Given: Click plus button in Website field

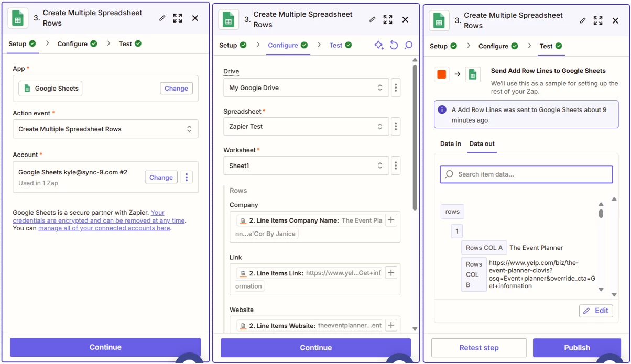Looking at the screenshot, I should pyautogui.click(x=391, y=325).
